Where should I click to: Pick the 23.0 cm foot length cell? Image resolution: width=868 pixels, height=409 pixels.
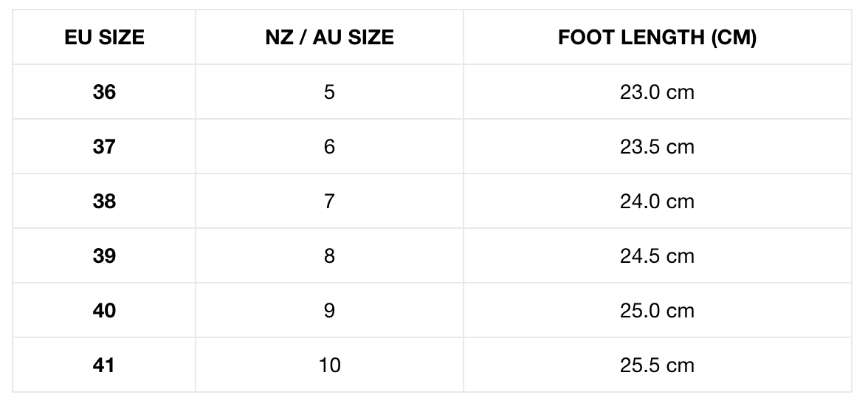coord(657,92)
